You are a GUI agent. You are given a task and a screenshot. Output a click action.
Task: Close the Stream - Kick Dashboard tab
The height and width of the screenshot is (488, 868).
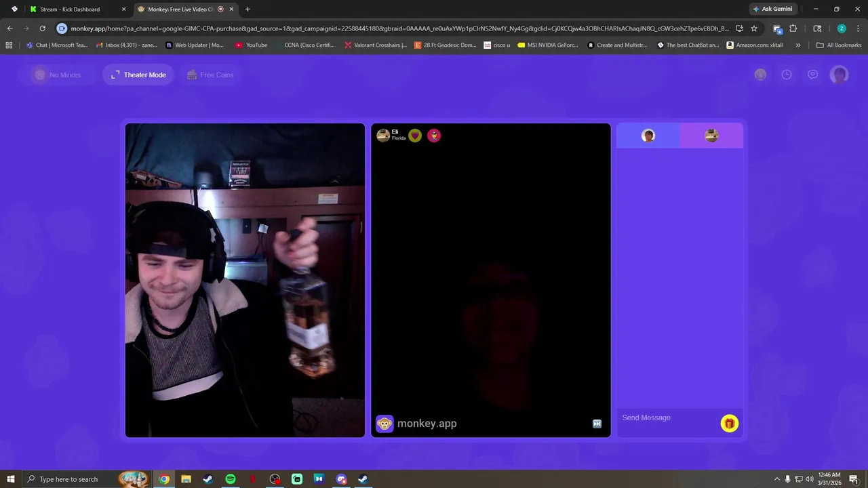point(123,9)
